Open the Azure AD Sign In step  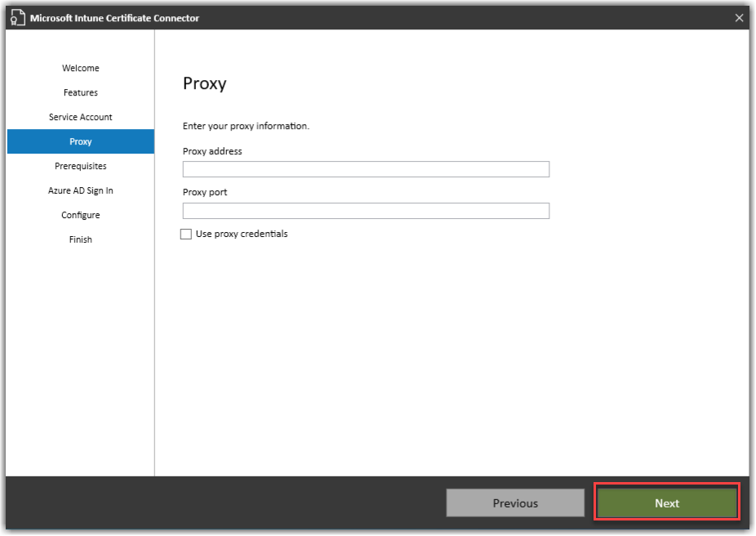[x=81, y=190]
